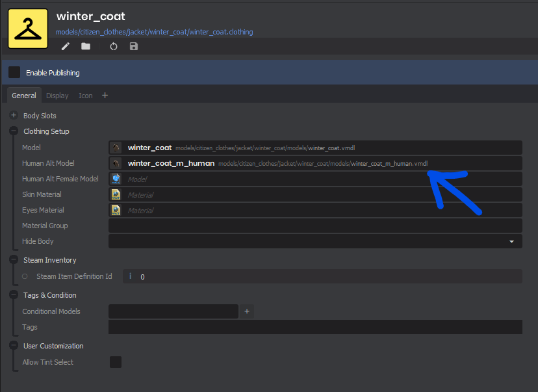
Task: Switch to the Display tab
Action: pyautogui.click(x=57, y=96)
